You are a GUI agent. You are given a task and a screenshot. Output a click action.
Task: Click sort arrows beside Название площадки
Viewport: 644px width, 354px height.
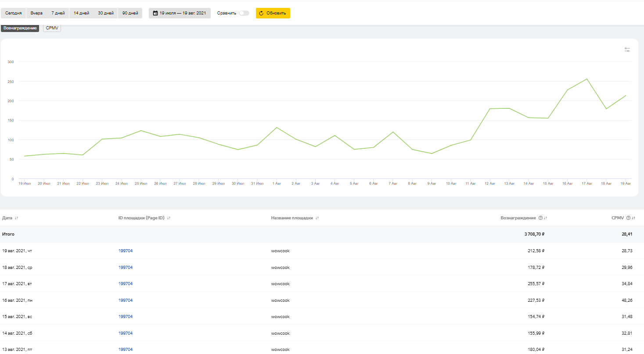click(317, 218)
